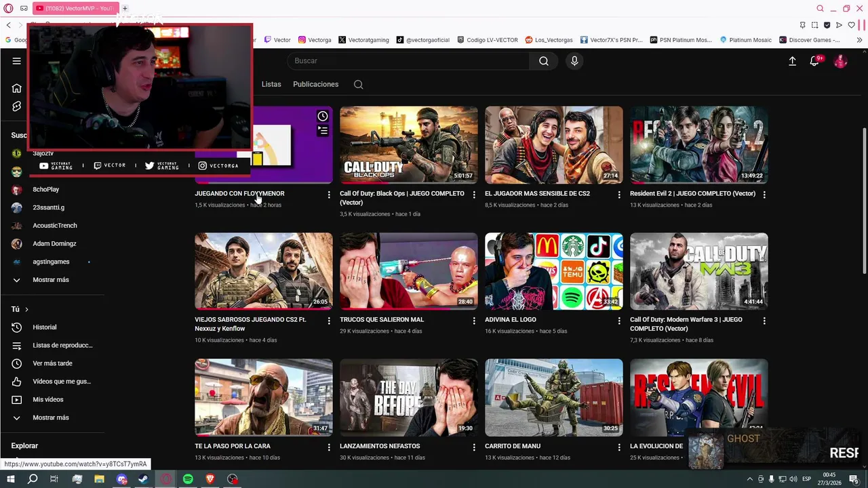
Task: Switch to the Listas channel tab
Action: 271,85
